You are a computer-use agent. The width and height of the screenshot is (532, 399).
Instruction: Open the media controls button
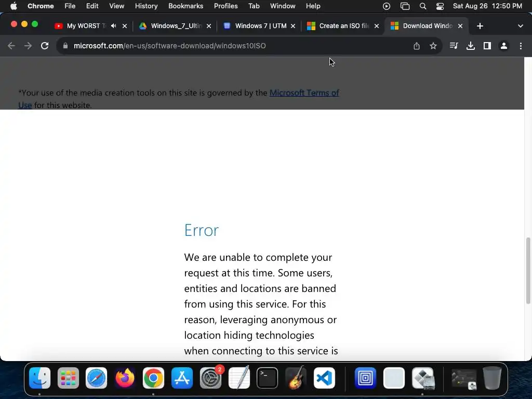(454, 46)
